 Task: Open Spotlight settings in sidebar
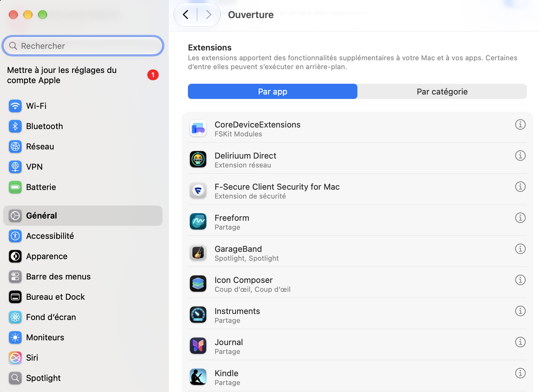(x=83, y=378)
